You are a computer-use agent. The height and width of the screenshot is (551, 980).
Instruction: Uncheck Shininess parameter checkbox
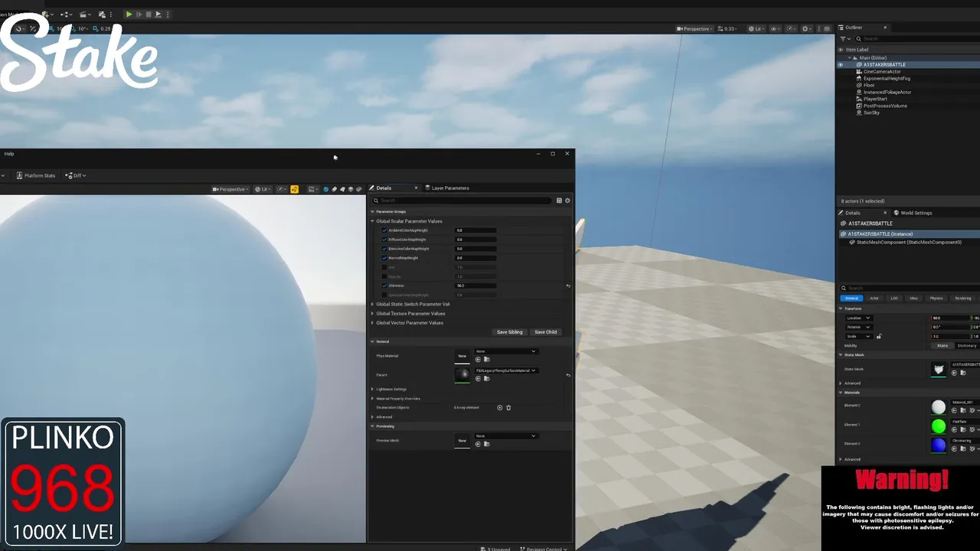coord(384,285)
